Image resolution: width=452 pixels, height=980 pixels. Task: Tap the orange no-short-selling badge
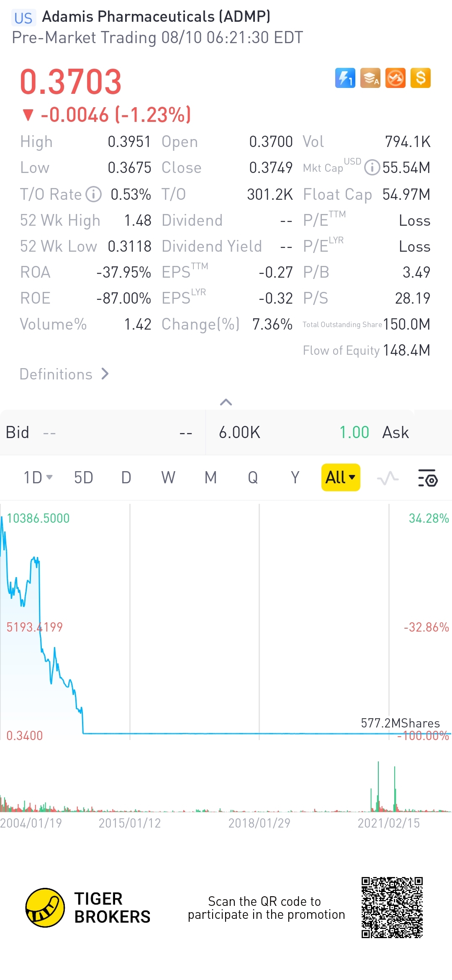click(395, 78)
